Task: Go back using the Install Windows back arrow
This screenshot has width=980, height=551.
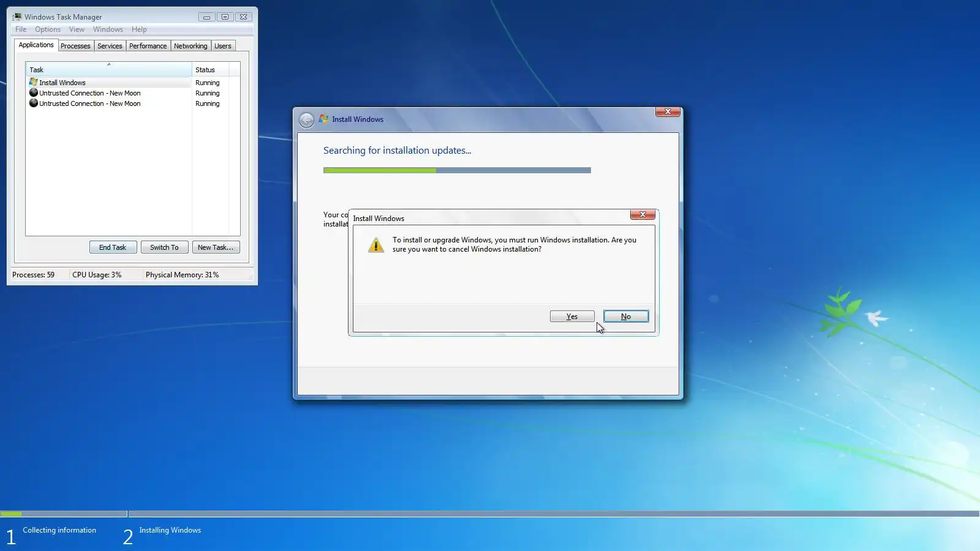Action: coord(306,119)
